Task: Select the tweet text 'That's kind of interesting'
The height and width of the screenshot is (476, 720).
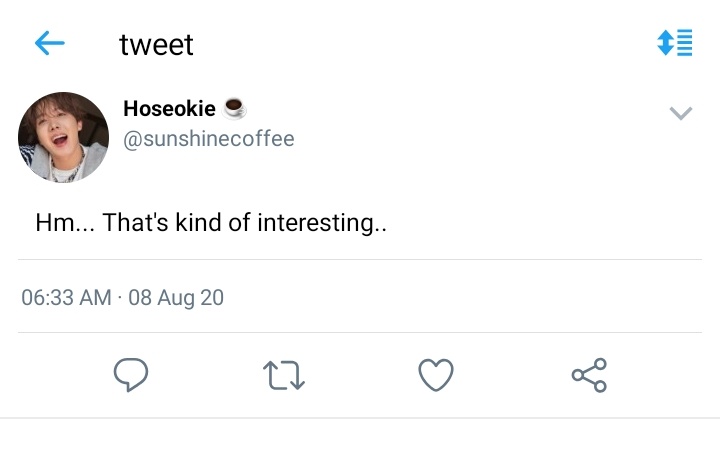Action: [x=238, y=223]
